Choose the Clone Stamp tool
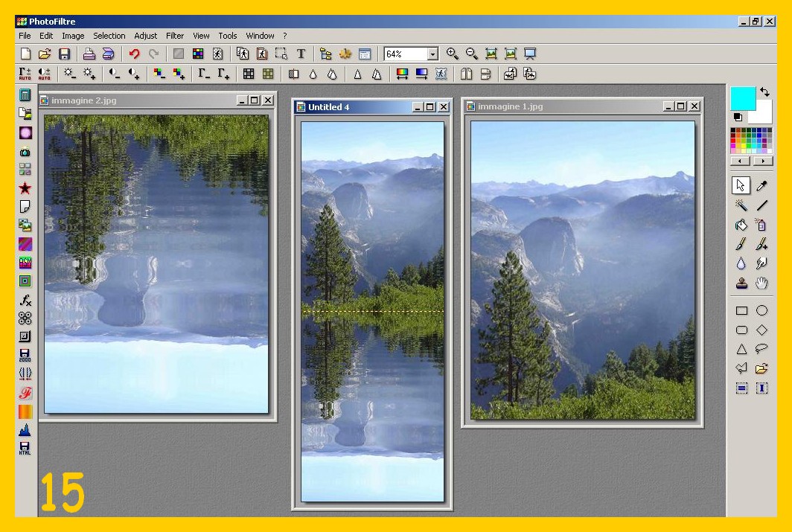Screen dimensions: 792x532 [x=741, y=283]
